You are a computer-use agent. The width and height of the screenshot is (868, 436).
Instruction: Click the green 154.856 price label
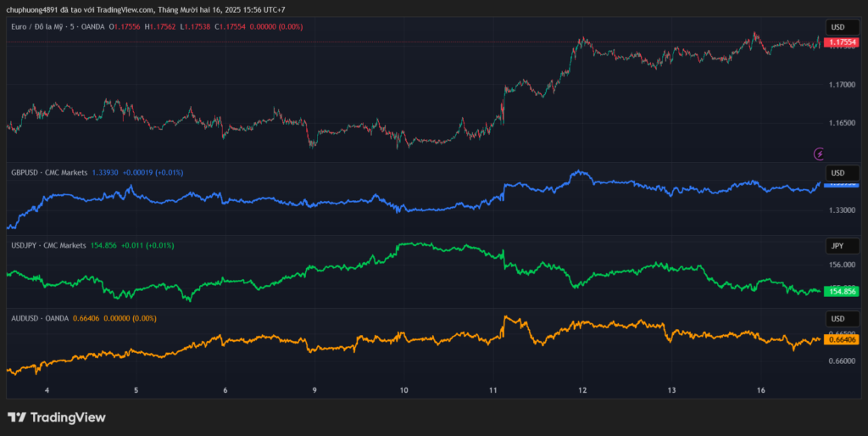click(843, 291)
